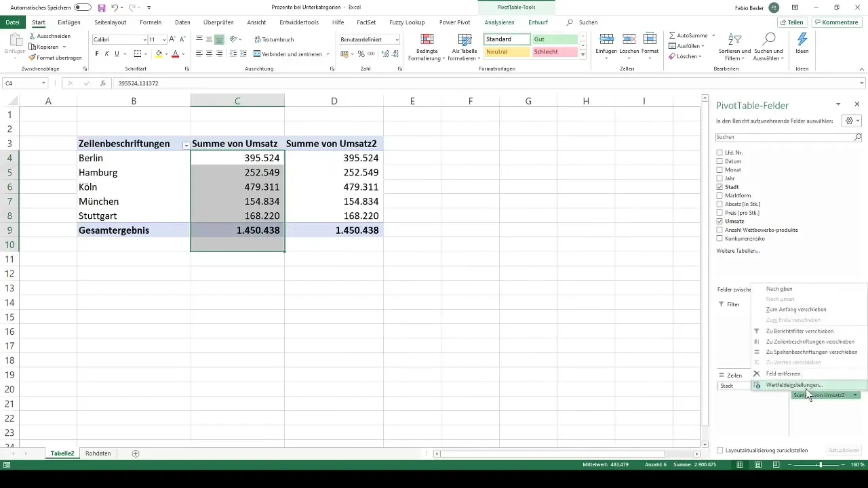The width and height of the screenshot is (868, 488).
Task: Click the Teilen share button
Action: click(x=791, y=22)
